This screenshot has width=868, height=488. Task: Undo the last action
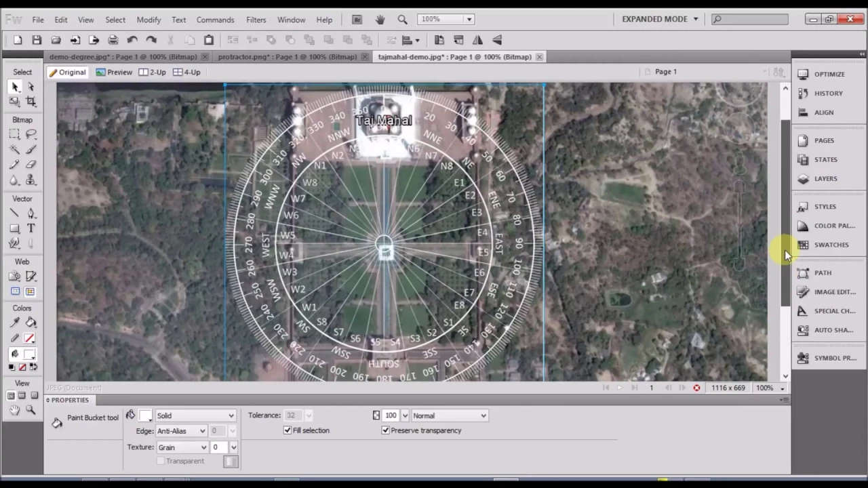point(132,40)
